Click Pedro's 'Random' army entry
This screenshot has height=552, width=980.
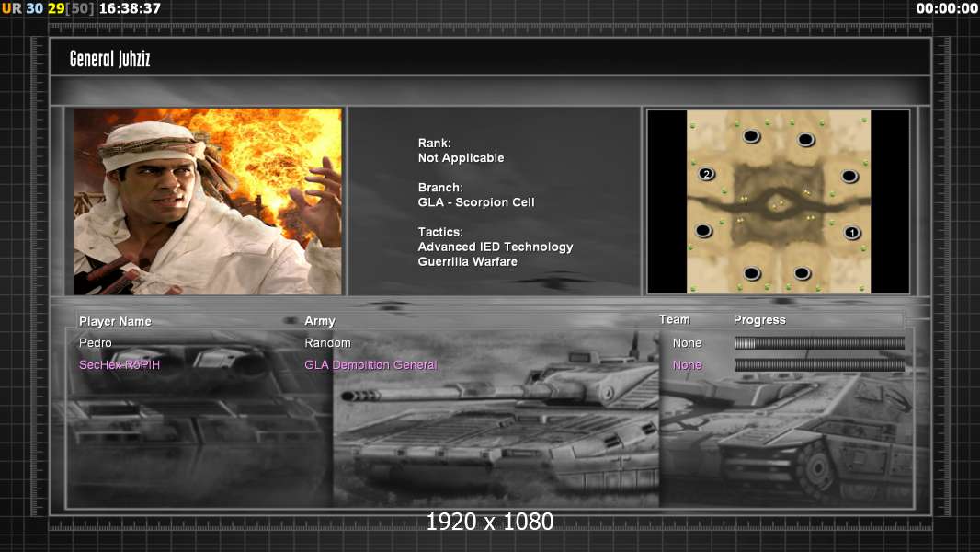pyautogui.click(x=327, y=343)
